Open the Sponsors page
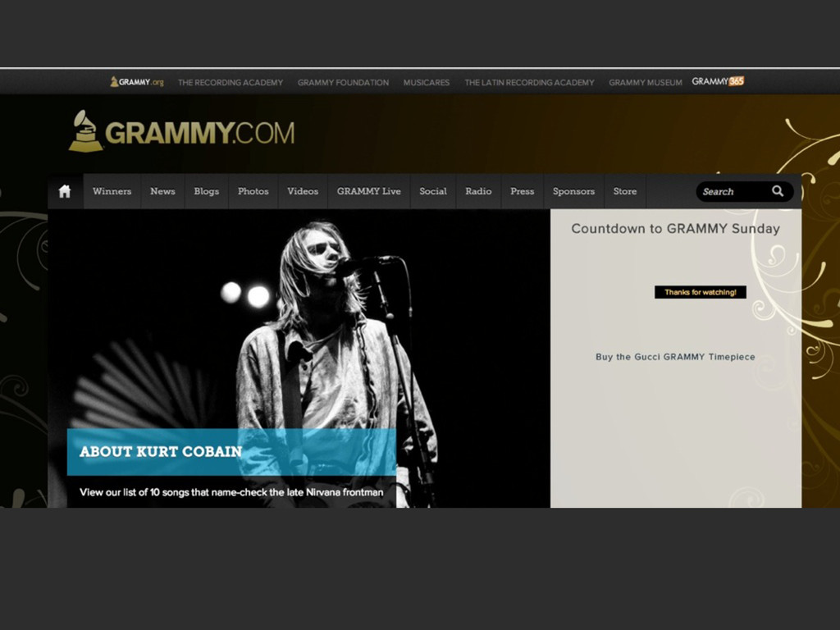The width and height of the screenshot is (840, 630). point(573,191)
